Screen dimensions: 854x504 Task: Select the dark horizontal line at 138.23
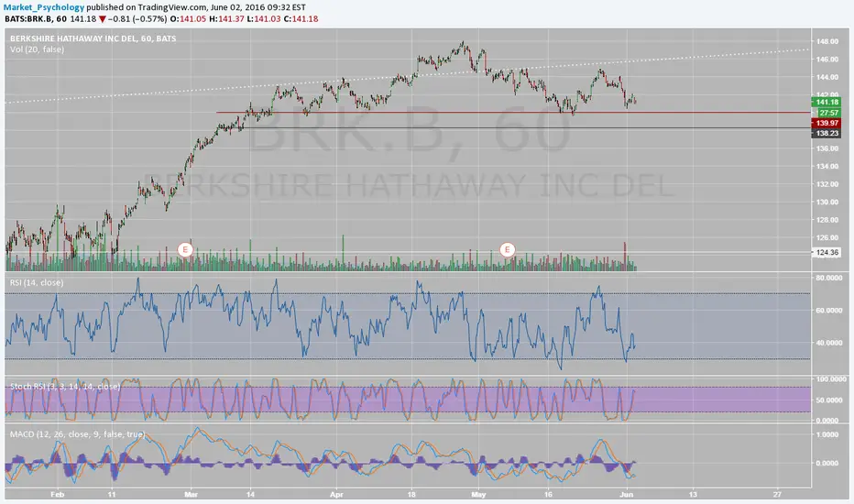pyautogui.click(x=513, y=128)
